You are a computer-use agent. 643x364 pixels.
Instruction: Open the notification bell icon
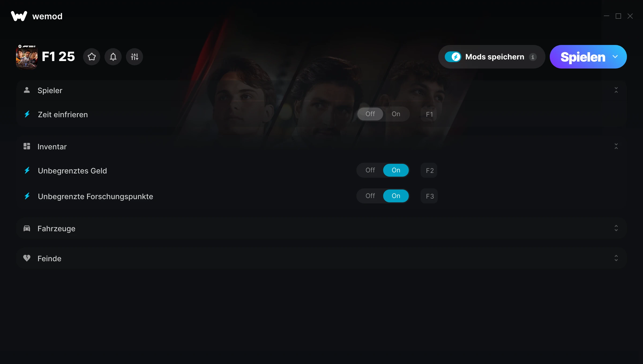coord(113,57)
